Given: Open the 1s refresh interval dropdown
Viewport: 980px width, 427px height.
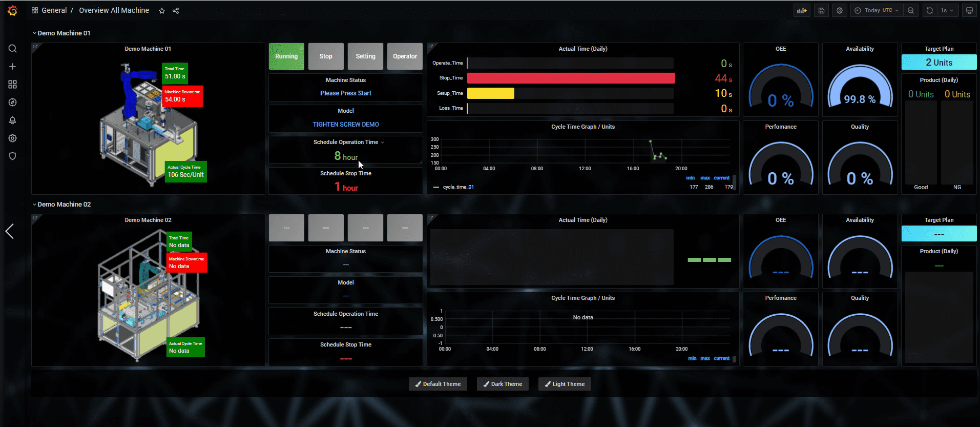Looking at the screenshot, I should (x=947, y=11).
